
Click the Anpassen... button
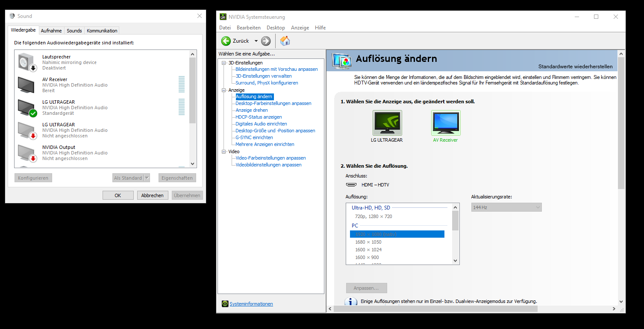(x=367, y=288)
